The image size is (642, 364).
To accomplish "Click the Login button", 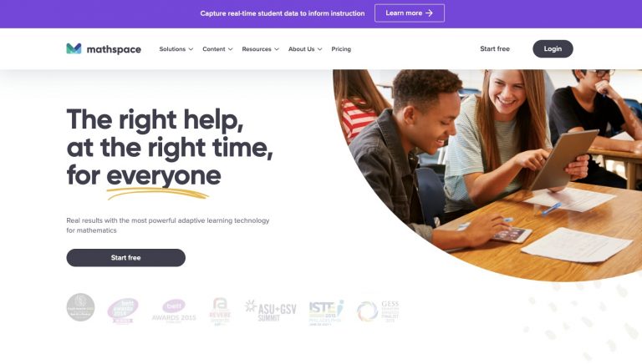I will point(553,48).
